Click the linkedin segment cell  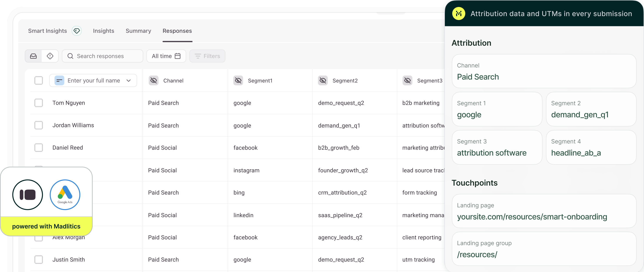(243, 215)
